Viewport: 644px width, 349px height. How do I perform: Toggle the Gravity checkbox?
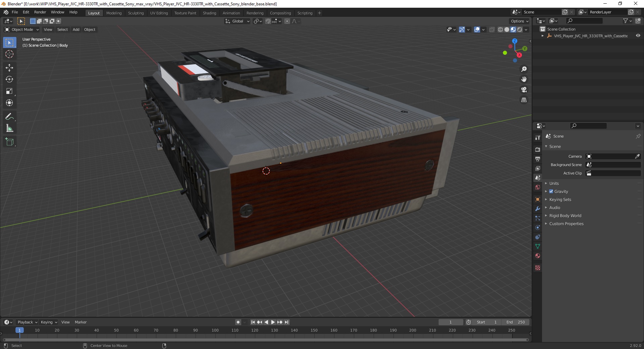(551, 191)
